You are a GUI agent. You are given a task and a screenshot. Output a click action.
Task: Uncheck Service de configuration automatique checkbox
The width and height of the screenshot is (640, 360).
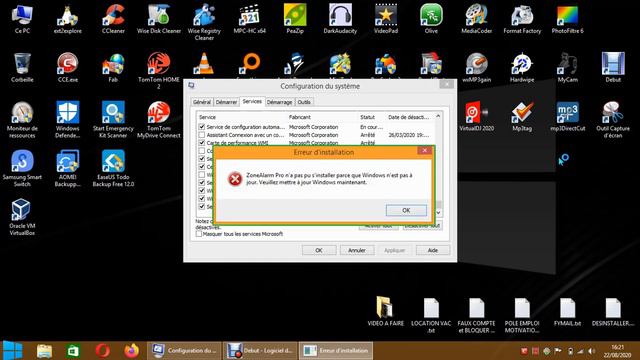tap(202, 127)
